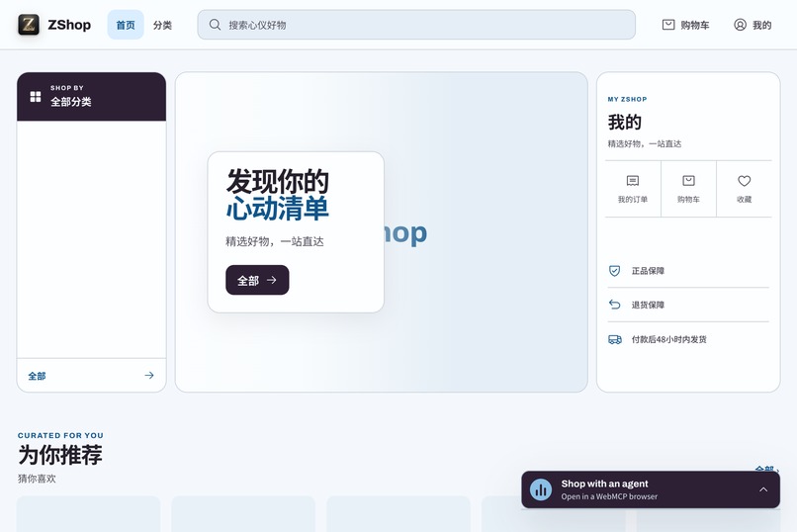Image resolution: width=797 pixels, height=532 pixels.
Task: Click the arrow at the category sidebar bottom
Action: click(149, 376)
